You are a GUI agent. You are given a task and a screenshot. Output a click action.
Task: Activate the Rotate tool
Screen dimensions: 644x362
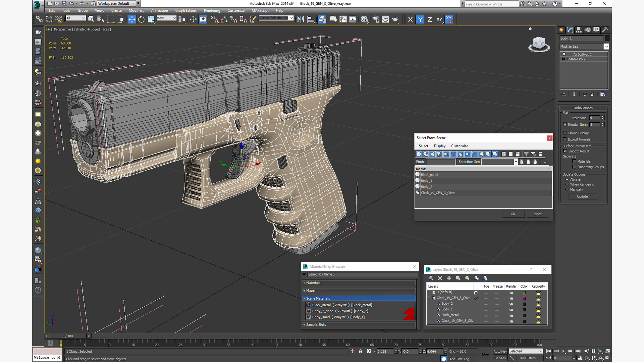tap(141, 19)
